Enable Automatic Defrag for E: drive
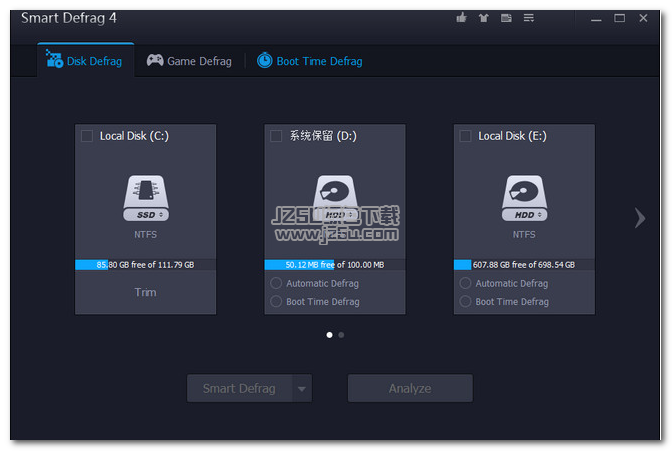Screen dimensions: 672x451 pyautogui.click(x=465, y=283)
